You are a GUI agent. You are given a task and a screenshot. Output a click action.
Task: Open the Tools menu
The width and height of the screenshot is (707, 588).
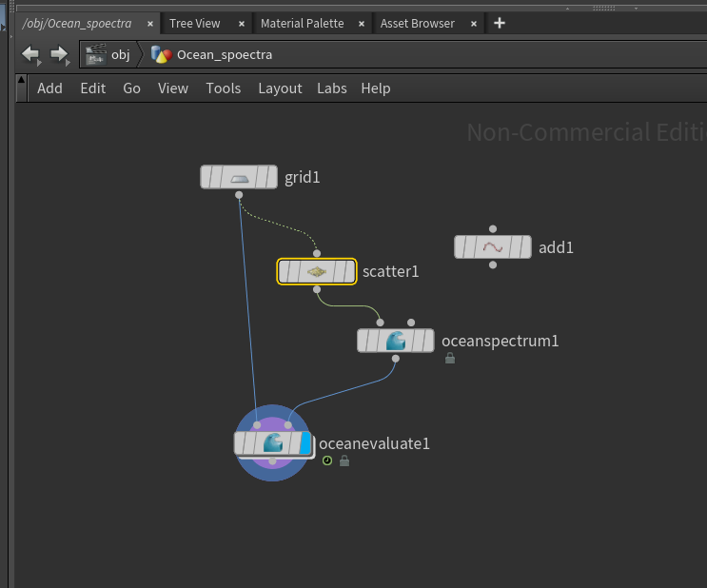(x=224, y=88)
